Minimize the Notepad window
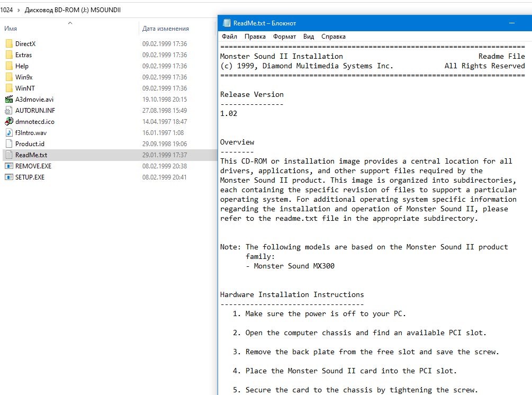 point(512,23)
